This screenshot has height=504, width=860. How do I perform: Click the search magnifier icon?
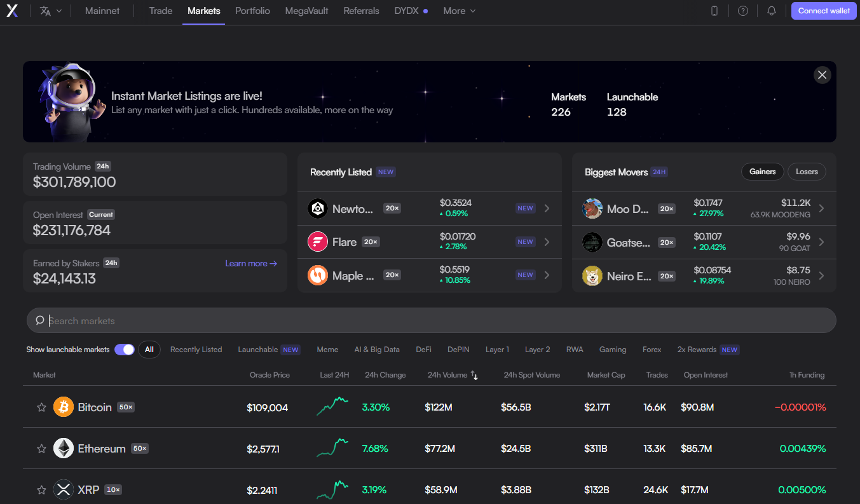point(40,320)
